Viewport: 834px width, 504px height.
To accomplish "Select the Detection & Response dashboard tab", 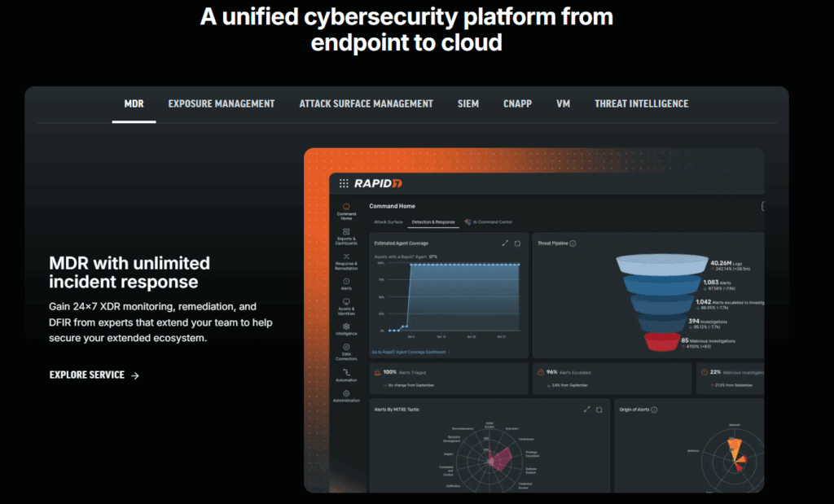I will pos(433,222).
